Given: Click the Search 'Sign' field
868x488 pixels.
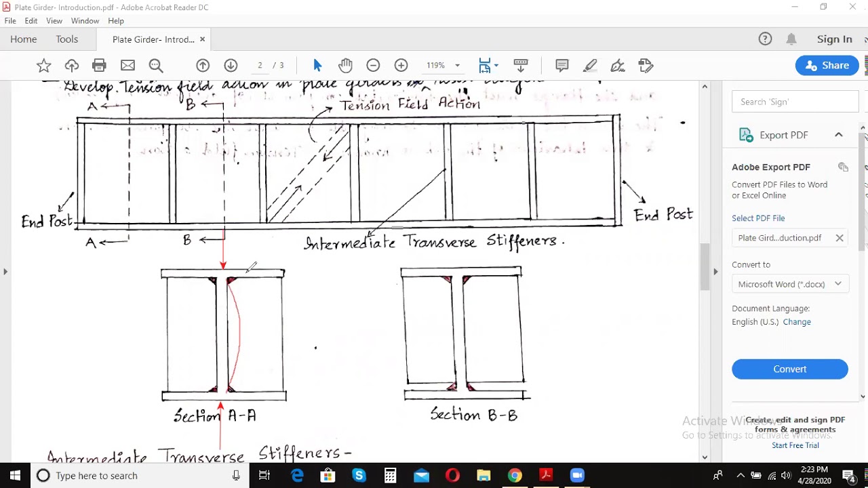Looking at the screenshot, I should pos(795,102).
